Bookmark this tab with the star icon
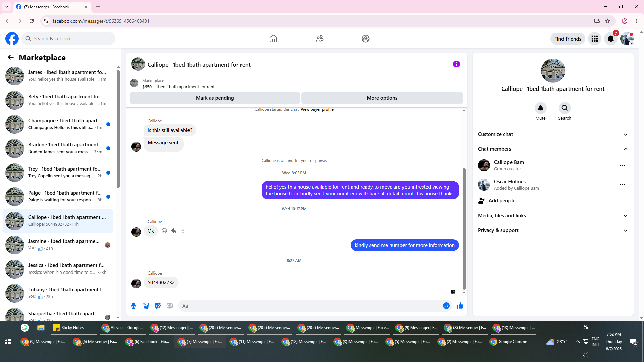This screenshot has height=362, width=644. click(608, 21)
